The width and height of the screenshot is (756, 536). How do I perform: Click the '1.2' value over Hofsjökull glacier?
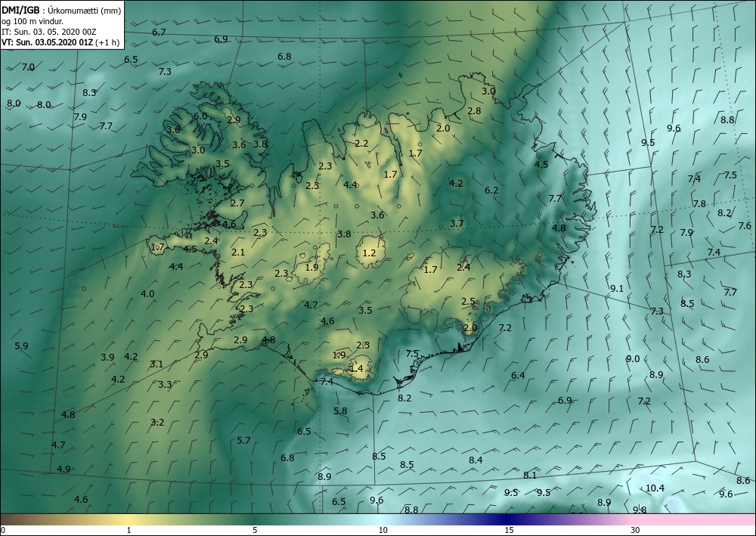pos(369,253)
